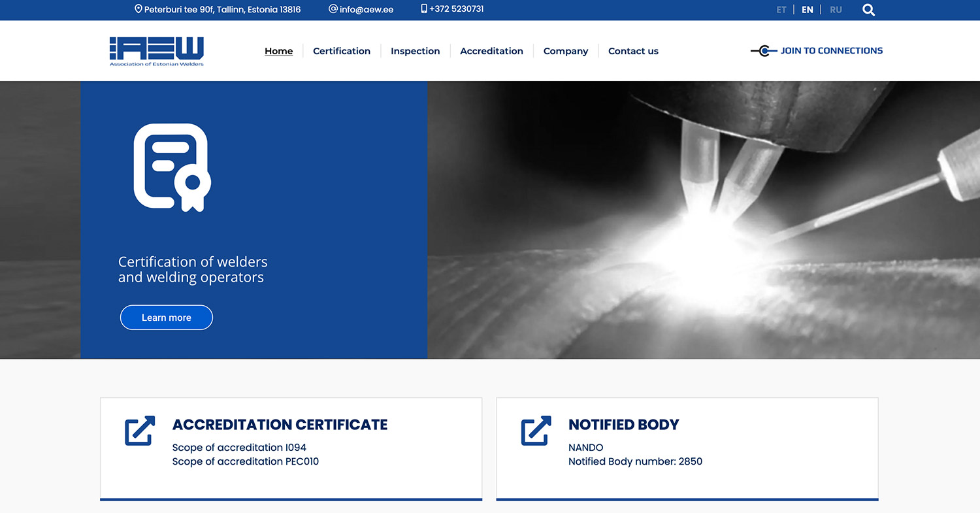Select the EN language option
Screen dimensions: 980x513
tap(808, 10)
